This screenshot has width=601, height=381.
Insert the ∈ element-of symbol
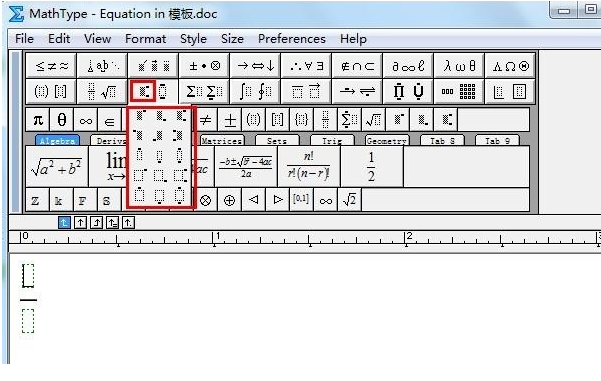coord(110,120)
